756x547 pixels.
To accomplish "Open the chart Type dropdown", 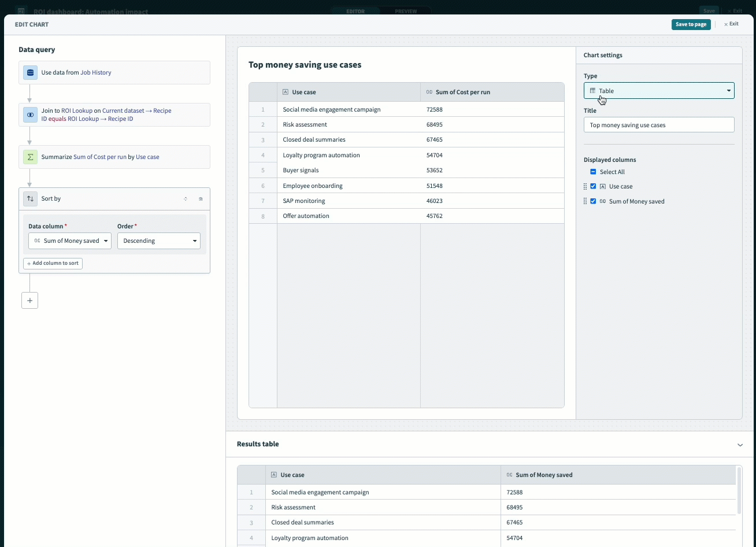I will point(659,91).
